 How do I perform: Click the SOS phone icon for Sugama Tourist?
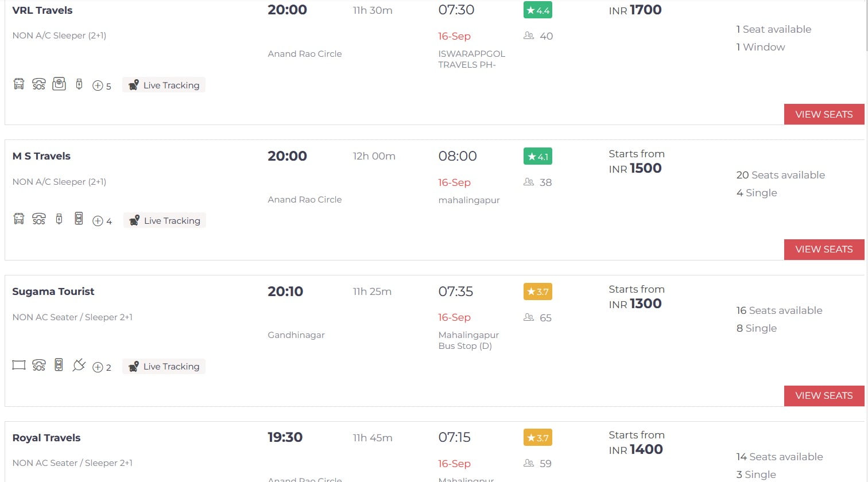tap(38, 366)
